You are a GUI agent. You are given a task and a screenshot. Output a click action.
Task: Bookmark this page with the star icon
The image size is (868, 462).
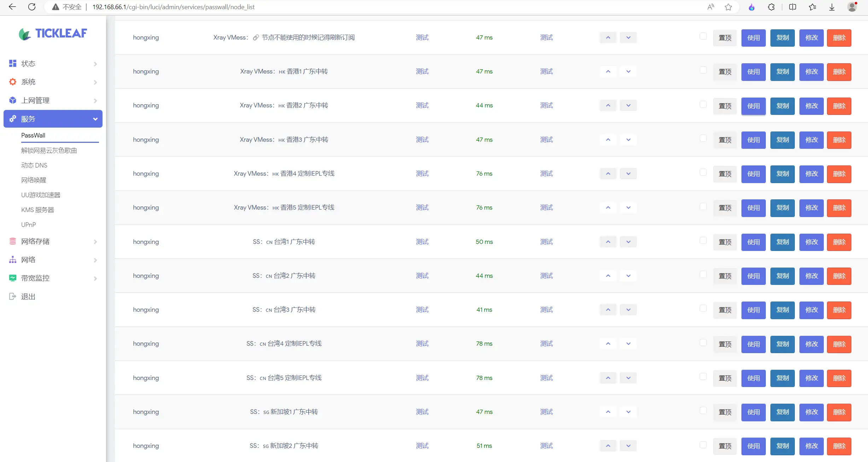728,7
